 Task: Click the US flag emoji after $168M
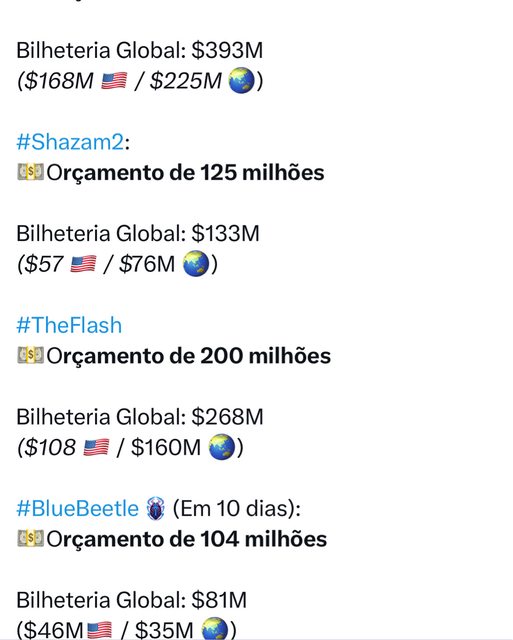click(114, 80)
